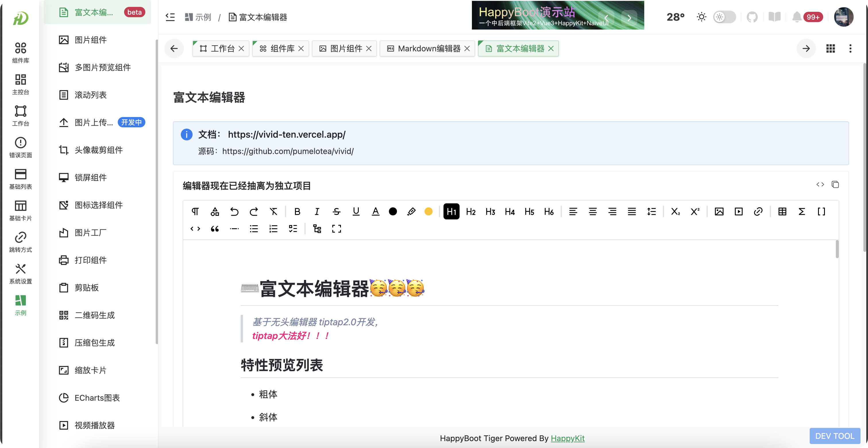Viewport: 868px width, 448px height.
Task: Toggle H1 heading formatting
Action: 451,211
